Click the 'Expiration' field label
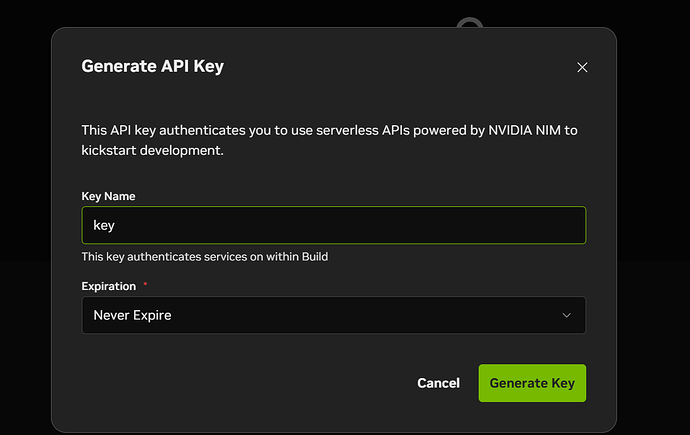 (109, 286)
